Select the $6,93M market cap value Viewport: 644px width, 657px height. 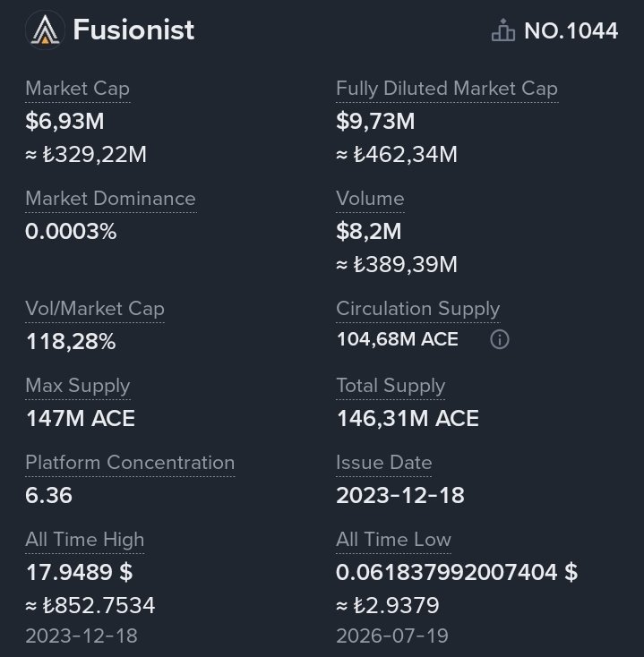pyautogui.click(x=64, y=122)
